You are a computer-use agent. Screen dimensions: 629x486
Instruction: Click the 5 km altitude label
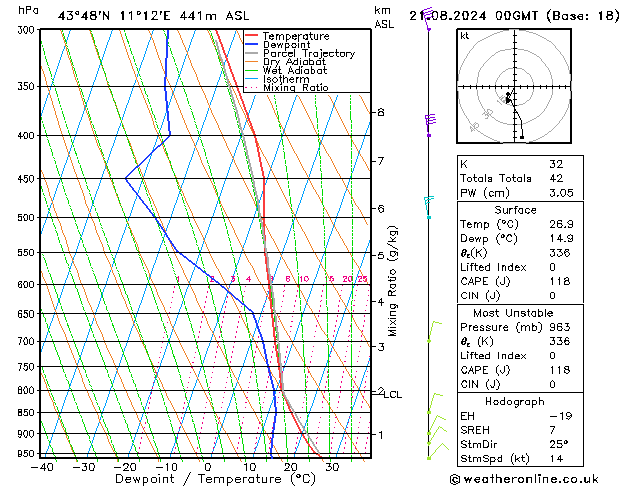tap(381, 255)
